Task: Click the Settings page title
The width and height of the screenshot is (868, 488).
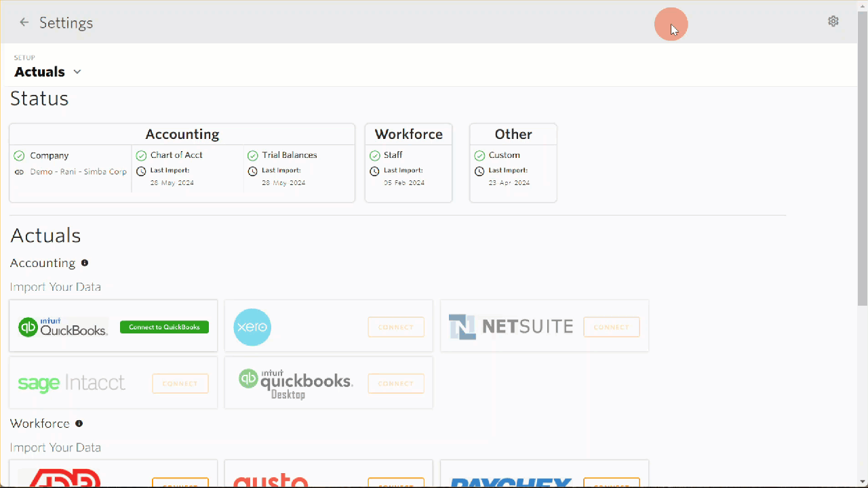Action: 66,22
